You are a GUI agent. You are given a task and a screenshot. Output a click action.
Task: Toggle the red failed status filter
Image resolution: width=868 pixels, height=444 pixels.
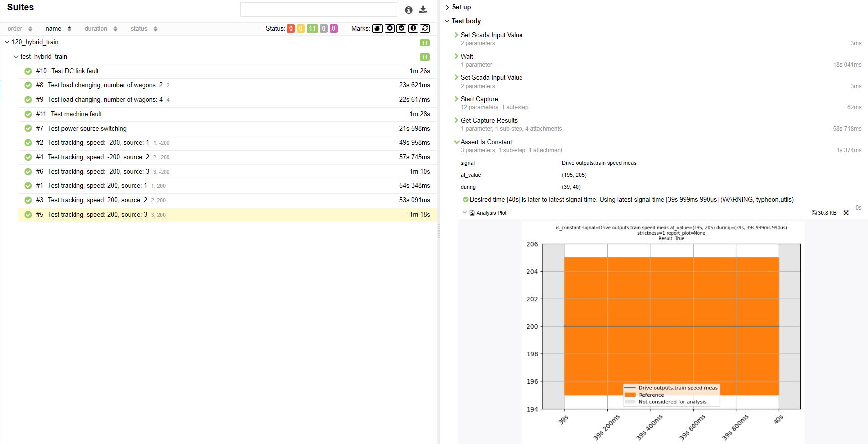(x=291, y=29)
